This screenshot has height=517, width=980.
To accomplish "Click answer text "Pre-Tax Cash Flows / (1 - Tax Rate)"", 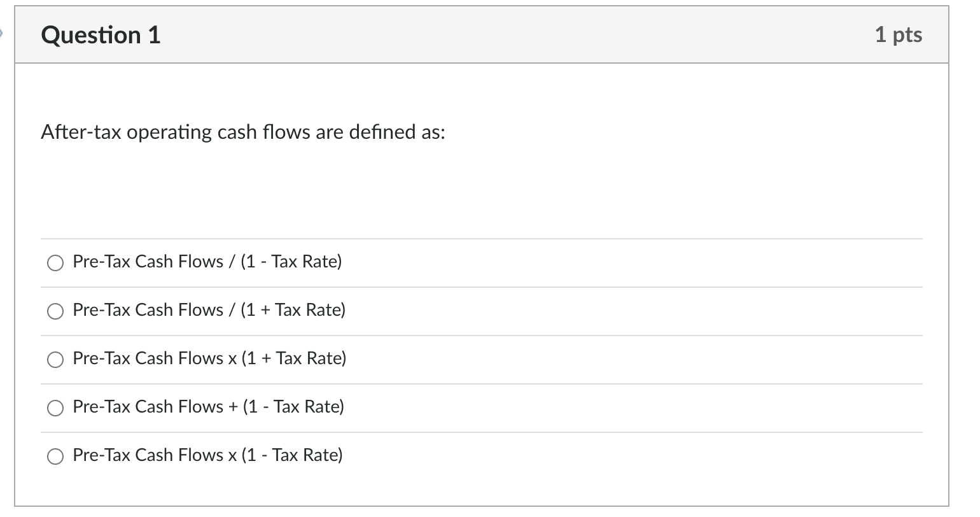I will tap(207, 262).
